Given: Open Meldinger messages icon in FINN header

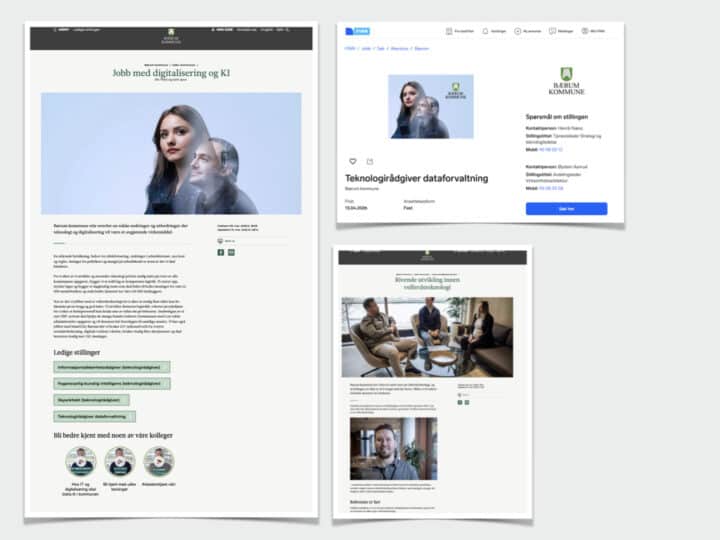Looking at the screenshot, I should pos(552,31).
